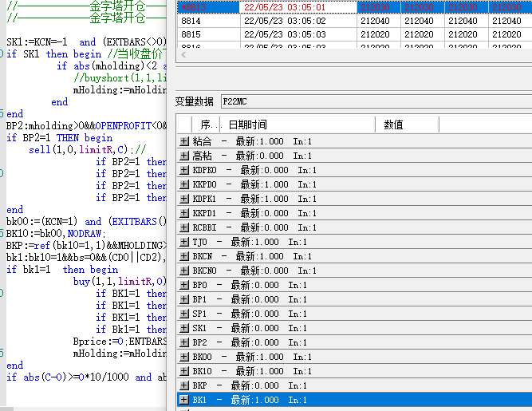The height and width of the screenshot is (411, 532).
Task: Click timestamp 22/05/23 03:05:03
Action: click(285, 34)
